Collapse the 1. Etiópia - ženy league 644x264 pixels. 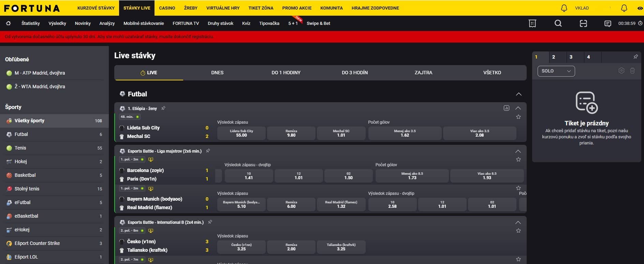pos(518,108)
